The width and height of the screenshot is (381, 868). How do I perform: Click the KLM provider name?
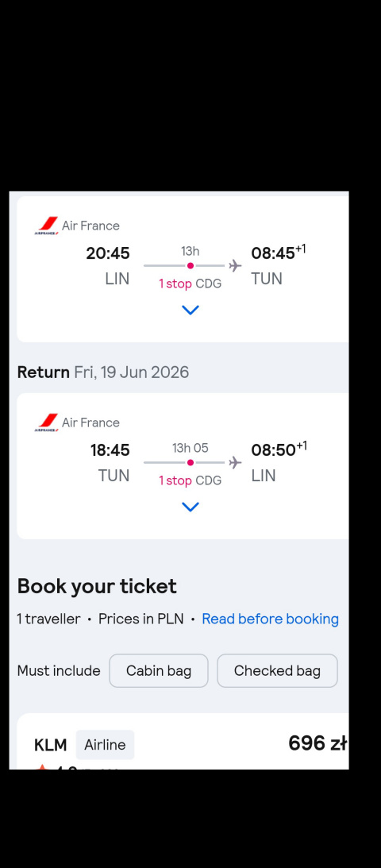(x=50, y=745)
